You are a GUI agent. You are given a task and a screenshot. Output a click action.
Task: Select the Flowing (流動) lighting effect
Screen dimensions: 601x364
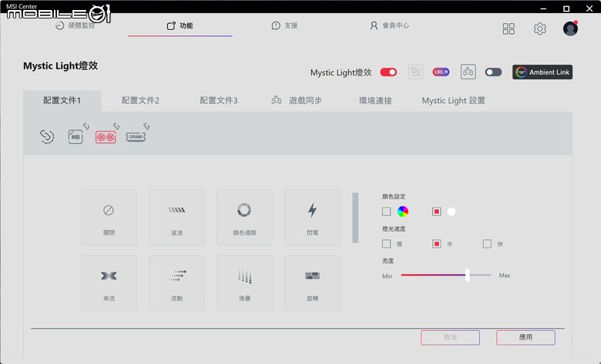click(x=176, y=283)
